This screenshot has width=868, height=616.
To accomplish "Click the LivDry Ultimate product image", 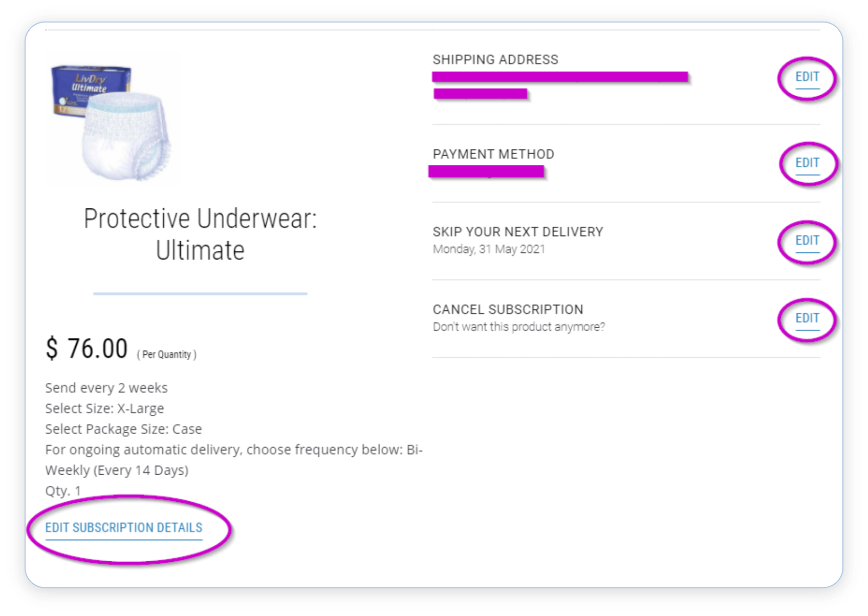I will (x=112, y=118).
